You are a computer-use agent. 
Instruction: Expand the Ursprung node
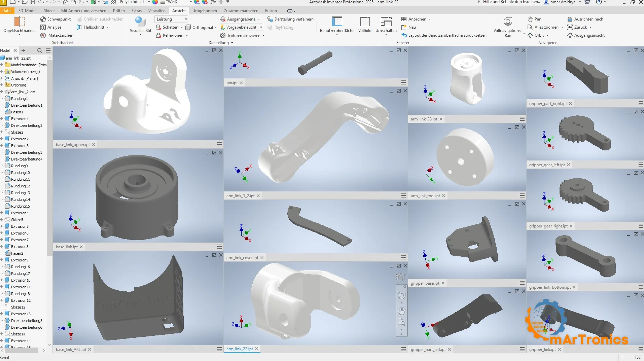coord(2,85)
